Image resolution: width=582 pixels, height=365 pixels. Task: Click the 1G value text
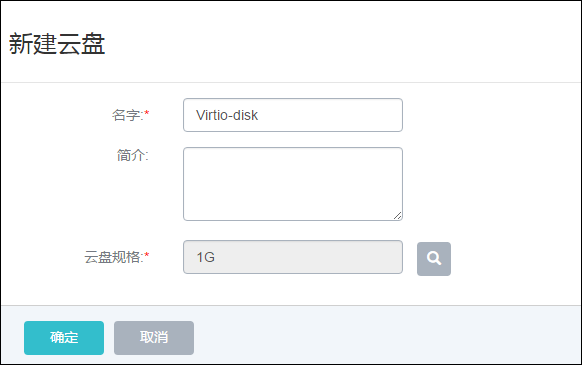pos(205,257)
